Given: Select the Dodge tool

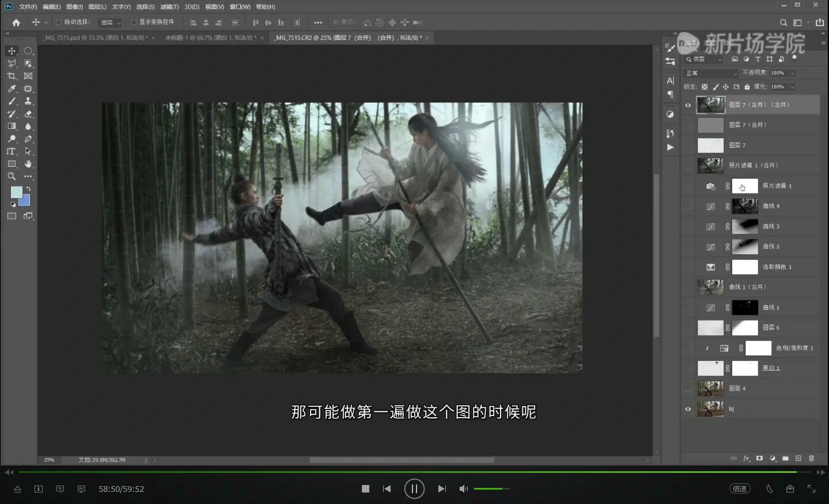Looking at the screenshot, I should click(x=12, y=139).
